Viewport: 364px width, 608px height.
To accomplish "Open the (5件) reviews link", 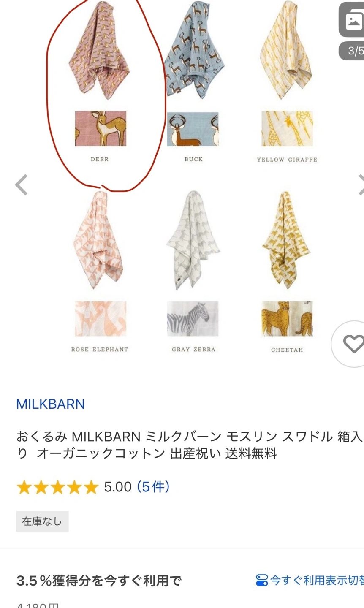I will [x=153, y=487].
